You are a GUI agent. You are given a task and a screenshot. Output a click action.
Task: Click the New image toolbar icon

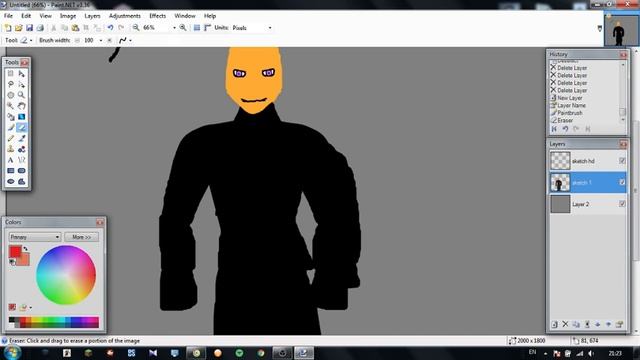point(8,28)
